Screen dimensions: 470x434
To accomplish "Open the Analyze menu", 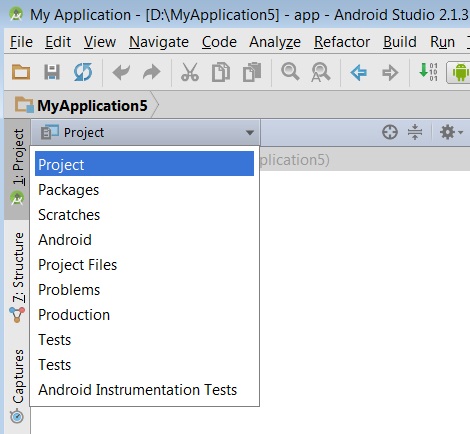I will (x=275, y=42).
